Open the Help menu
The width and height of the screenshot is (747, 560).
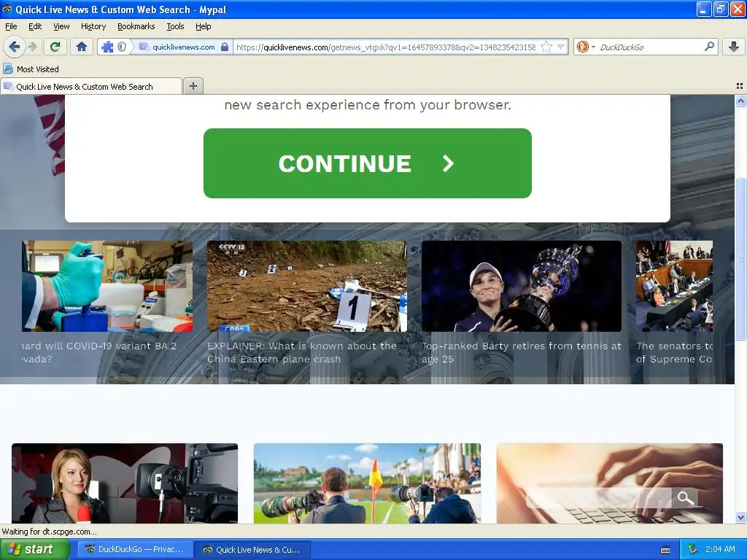(x=203, y=26)
